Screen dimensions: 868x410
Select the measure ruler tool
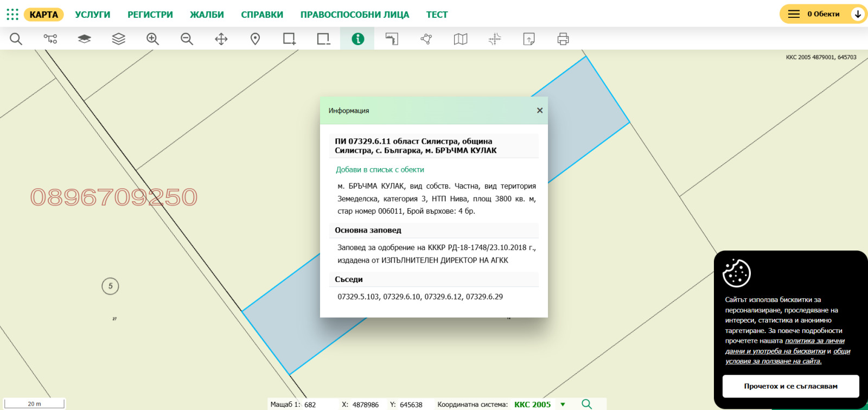point(392,39)
